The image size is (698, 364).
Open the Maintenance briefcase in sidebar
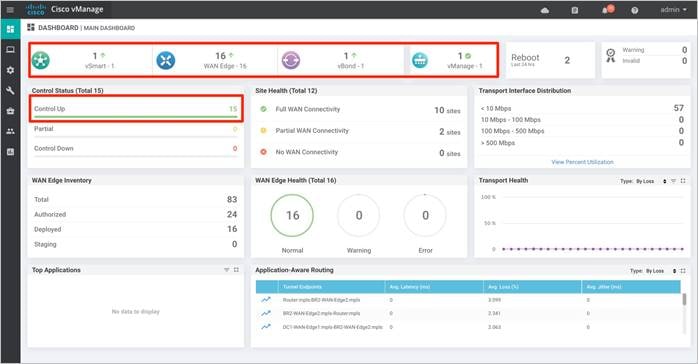(10, 111)
